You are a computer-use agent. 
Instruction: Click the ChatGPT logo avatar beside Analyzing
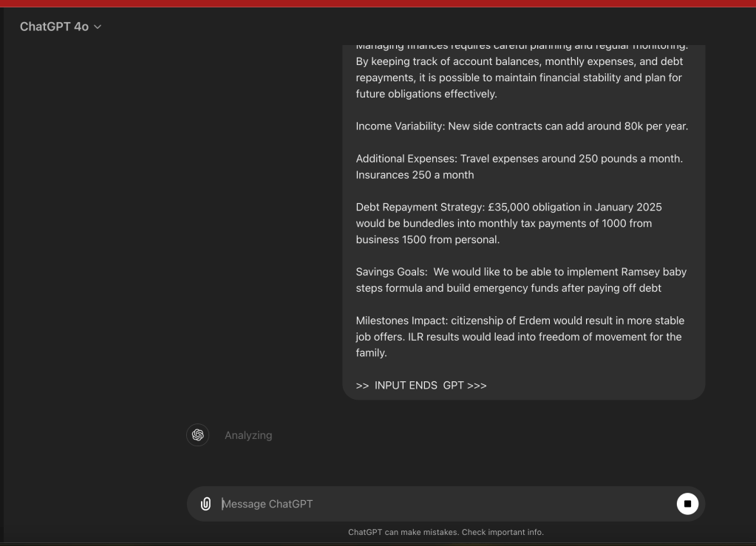click(197, 435)
